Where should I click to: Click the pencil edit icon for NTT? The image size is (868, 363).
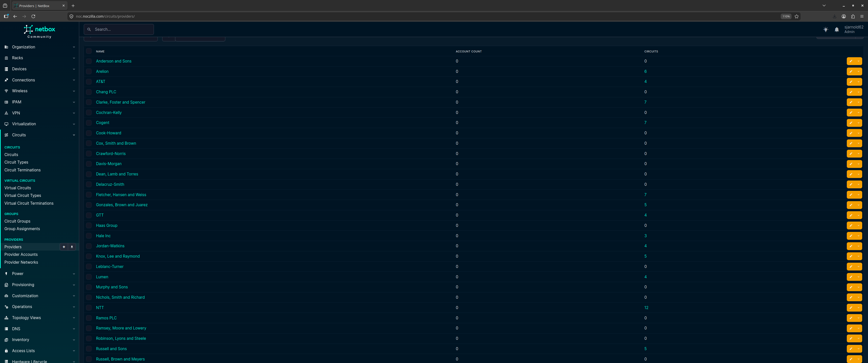851,308
